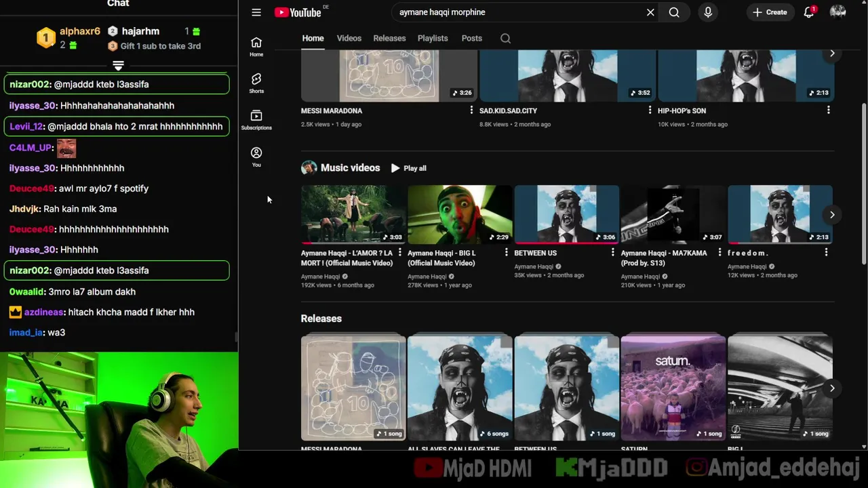This screenshot has width=868, height=488.
Task: Advance the Releases shelf with arrow
Action: (x=832, y=388)
